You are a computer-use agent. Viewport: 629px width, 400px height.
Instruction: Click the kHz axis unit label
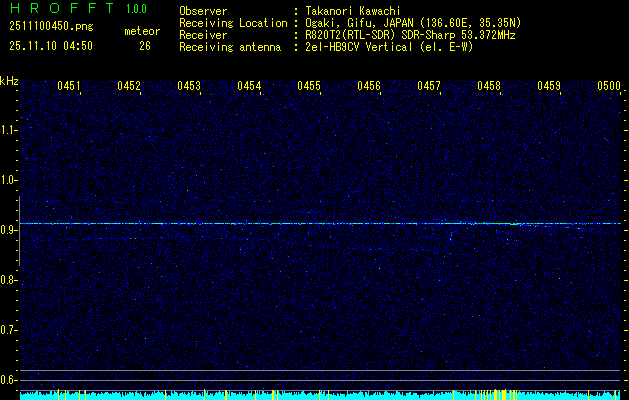click(9, 81)
